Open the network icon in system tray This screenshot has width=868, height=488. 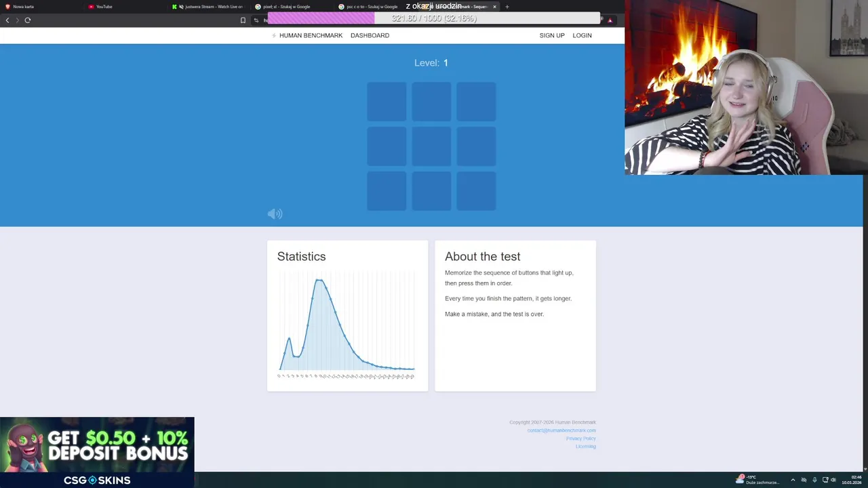coord(824,480)
